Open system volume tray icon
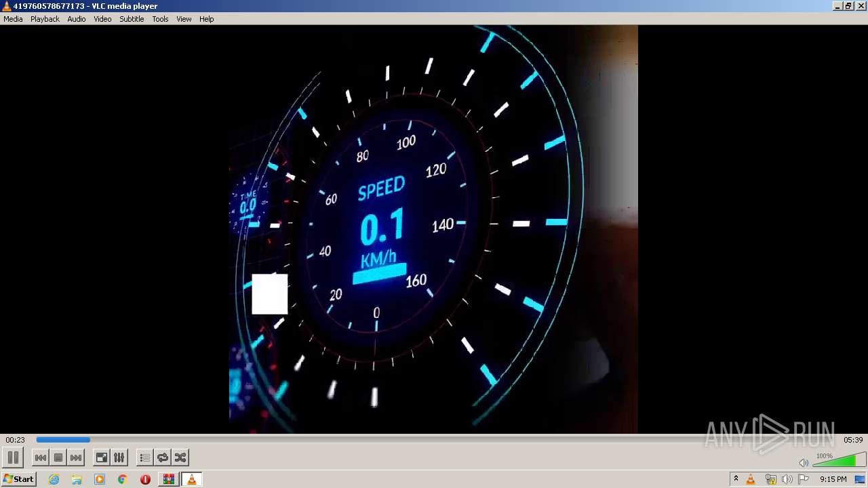 787,479
